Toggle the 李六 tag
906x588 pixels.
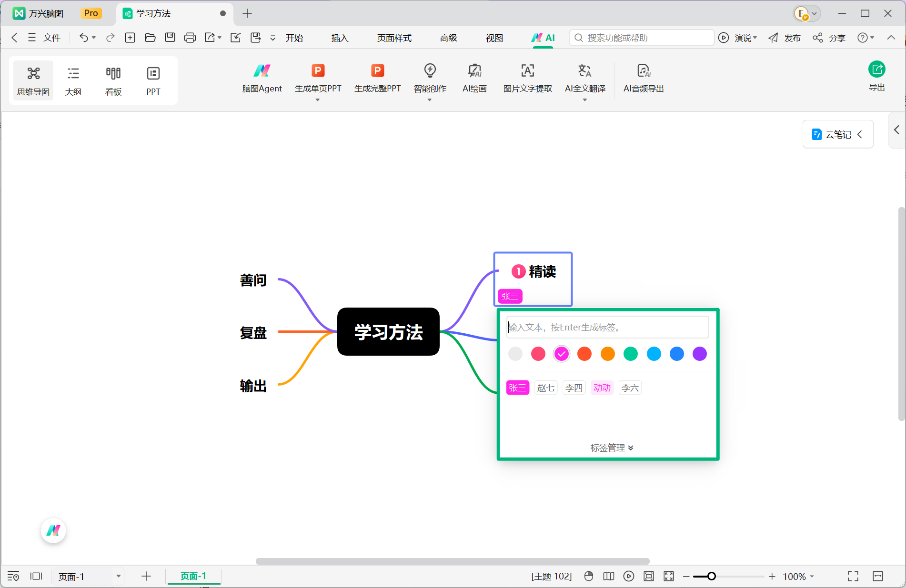(x=630, y=388)
